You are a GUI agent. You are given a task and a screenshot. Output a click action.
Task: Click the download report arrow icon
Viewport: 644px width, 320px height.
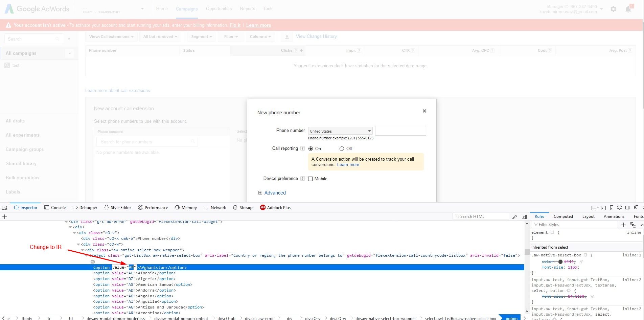(287, 37)
